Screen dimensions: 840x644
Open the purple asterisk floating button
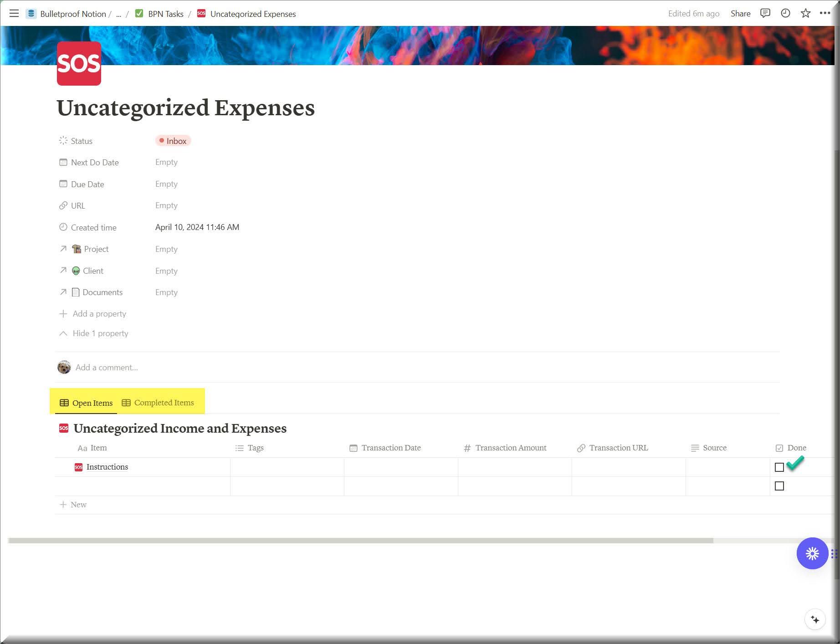click(x=812, y=553)
